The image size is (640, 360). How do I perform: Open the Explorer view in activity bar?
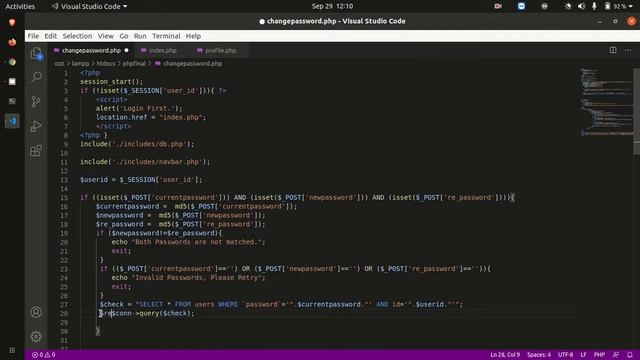[36, 53]
